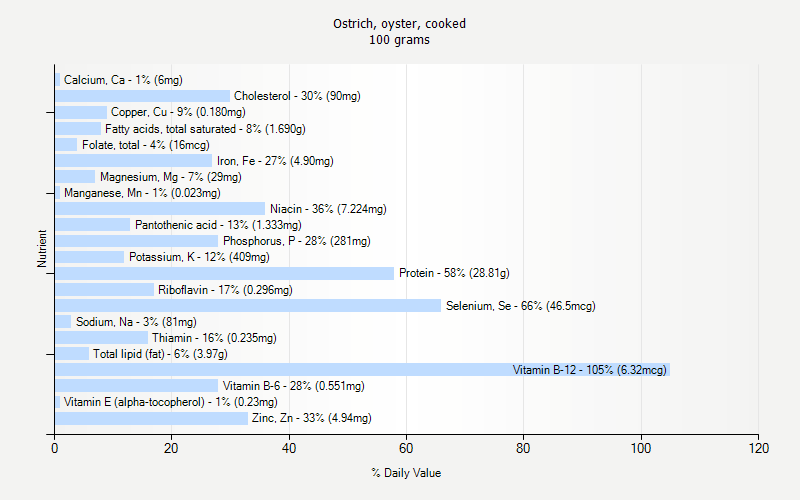The image size is (800, 500).
Task: Click the 'Nutrient' y-axis label
Action: tap(43, 249)
